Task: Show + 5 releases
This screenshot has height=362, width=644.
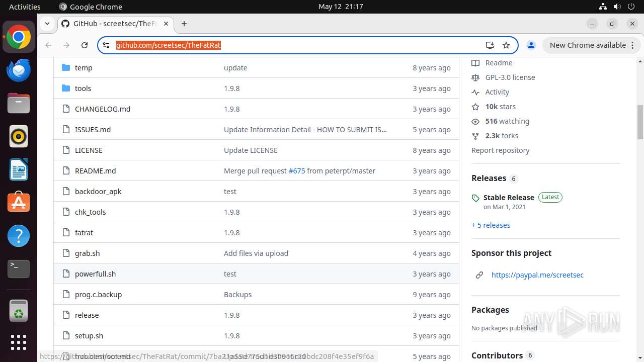Action: [491, 225]
